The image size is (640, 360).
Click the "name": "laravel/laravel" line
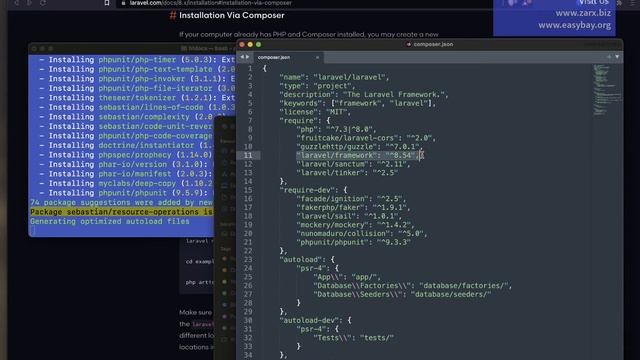(334, 77)
